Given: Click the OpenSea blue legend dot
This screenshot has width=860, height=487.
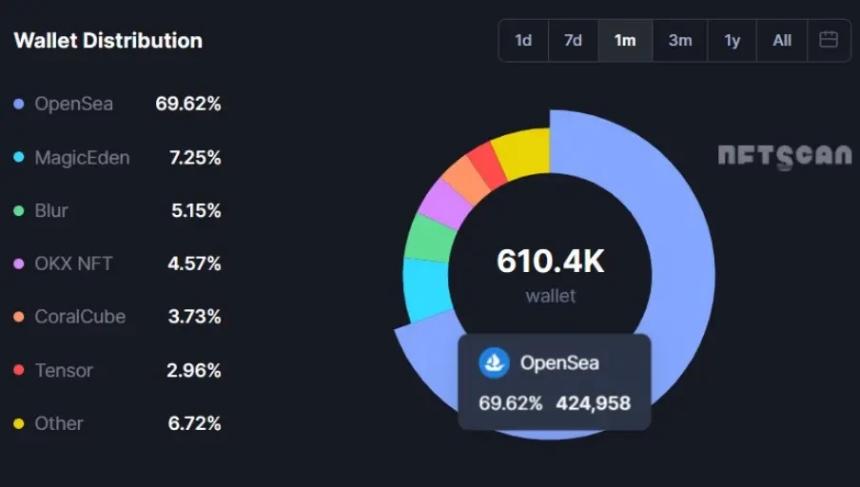Looking at the screenshot, I should pyautogui.click(x=19, y=104).
